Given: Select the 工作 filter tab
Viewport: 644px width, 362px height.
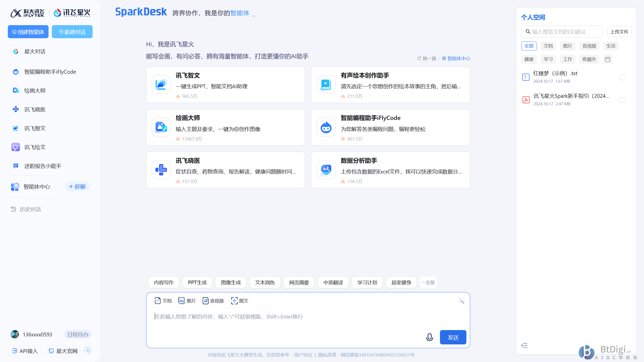Looking at the screenshot, I should (x=568, y=59).
